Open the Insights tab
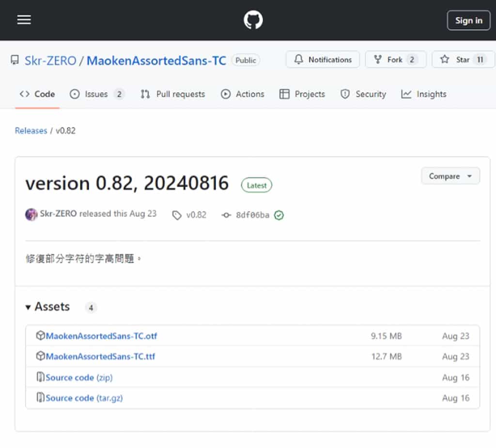496x448 pixels. [423, 94]
